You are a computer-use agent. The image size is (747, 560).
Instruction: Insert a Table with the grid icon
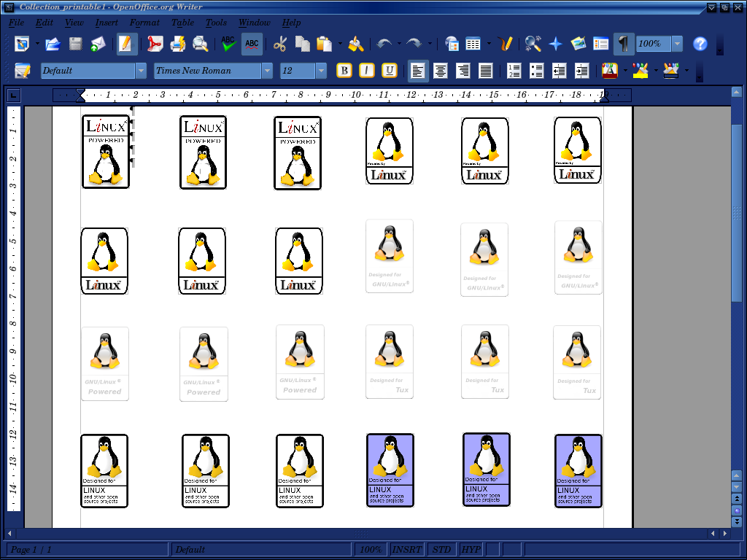pos(473,44)
